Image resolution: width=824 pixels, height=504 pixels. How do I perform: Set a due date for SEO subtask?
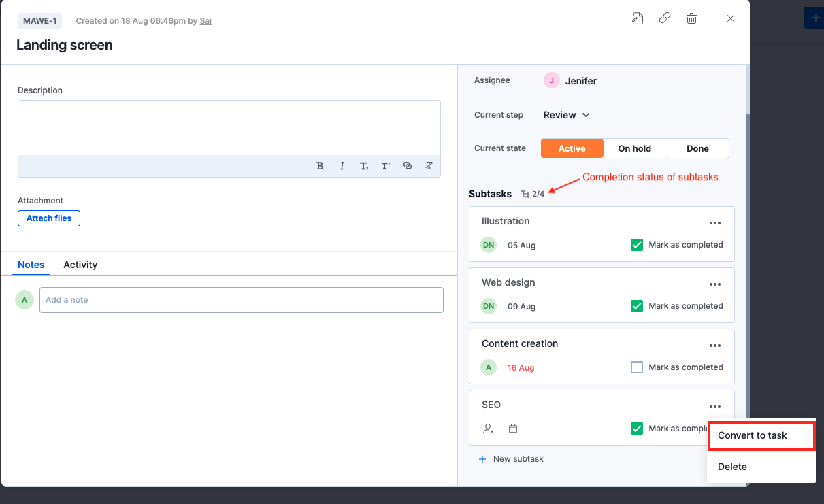pos(513,429)
